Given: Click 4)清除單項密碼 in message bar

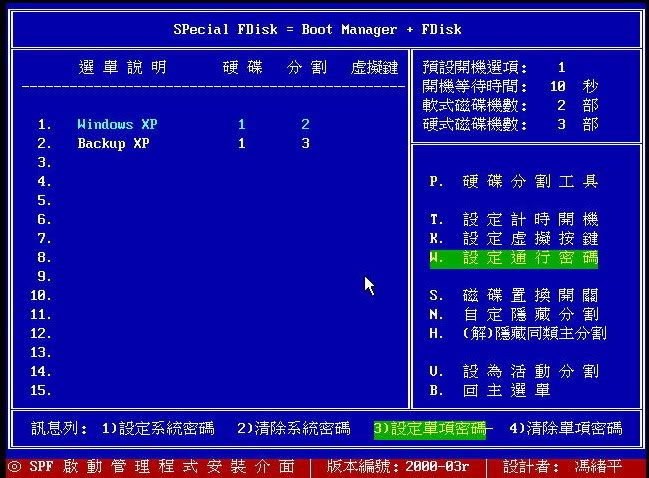Looking at the screenshot, I should pos(566,428).
